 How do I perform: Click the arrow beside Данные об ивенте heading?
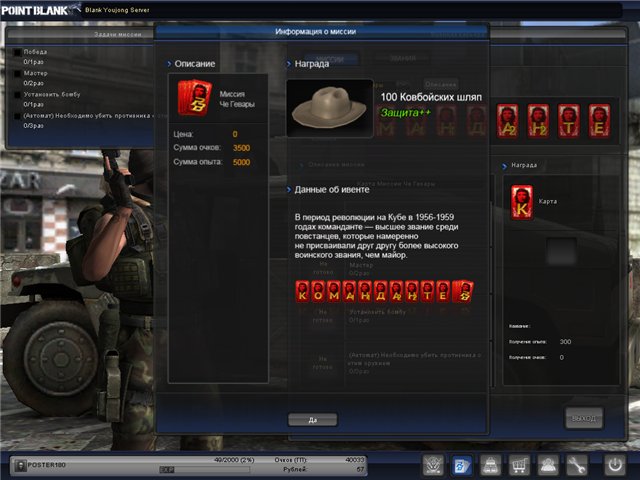[289, 190]
